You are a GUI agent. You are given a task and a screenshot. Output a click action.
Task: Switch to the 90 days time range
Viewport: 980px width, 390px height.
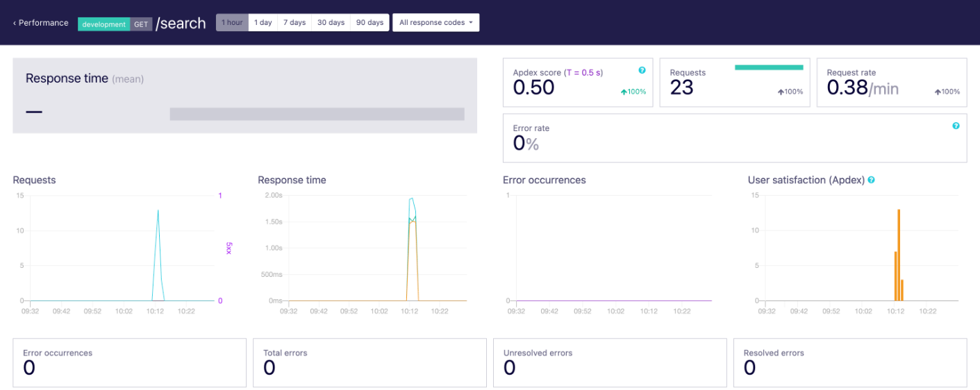369,23
